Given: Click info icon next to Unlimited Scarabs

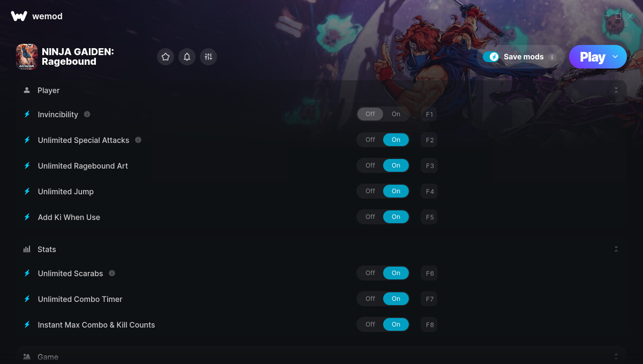Looking at the screenshot, I should (x=112, y=273).
